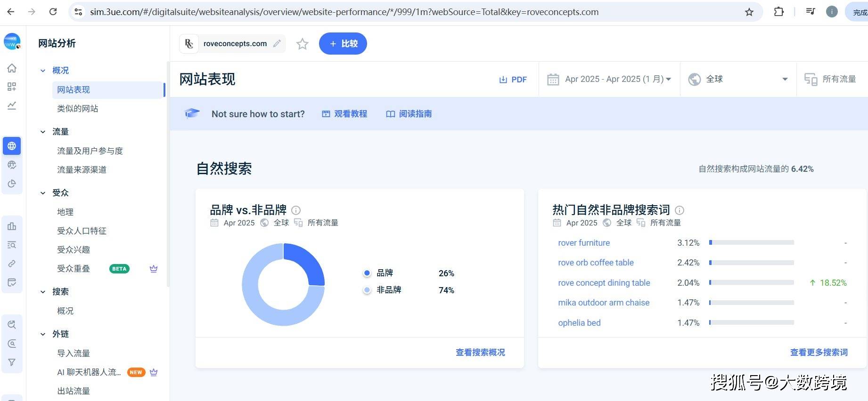The image size is (868, 401).
Task: Open the link chain icon in left rail
Action: [x=12, y=264]
